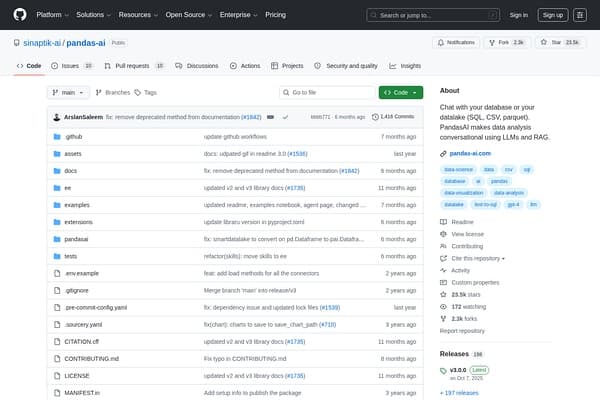Focus the Search or jump to field
This screenshot has height=400, width=600.
pos(433,15)
